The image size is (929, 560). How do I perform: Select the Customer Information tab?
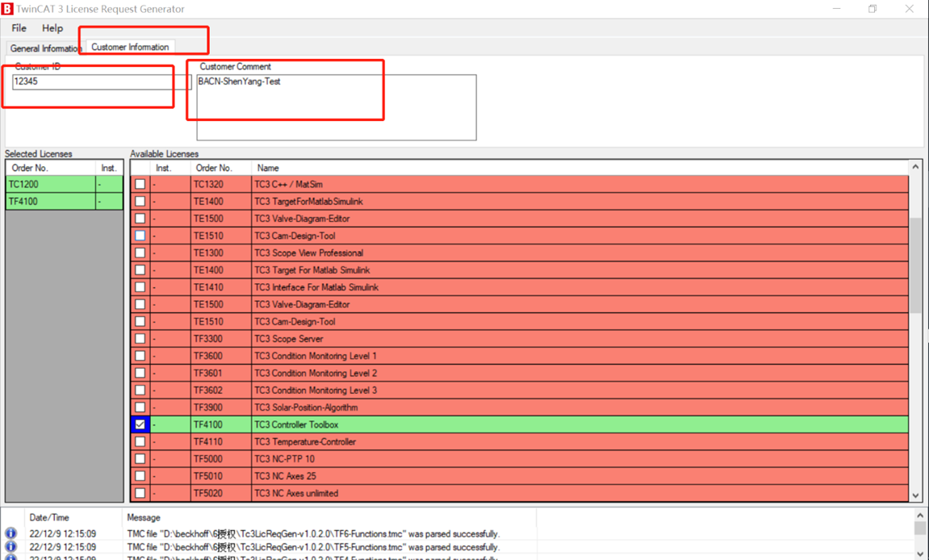point(130,47)
